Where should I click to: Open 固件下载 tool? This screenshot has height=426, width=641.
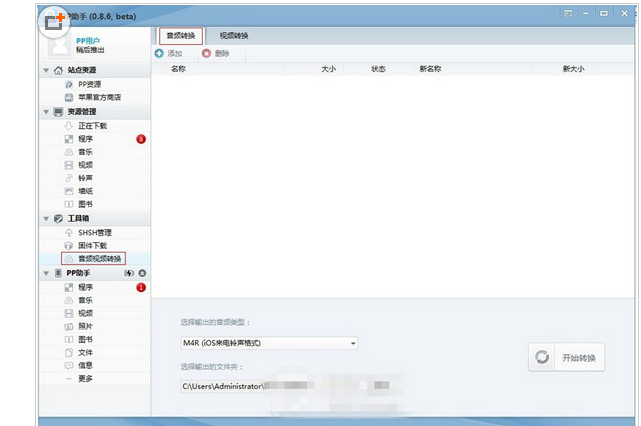95,246
